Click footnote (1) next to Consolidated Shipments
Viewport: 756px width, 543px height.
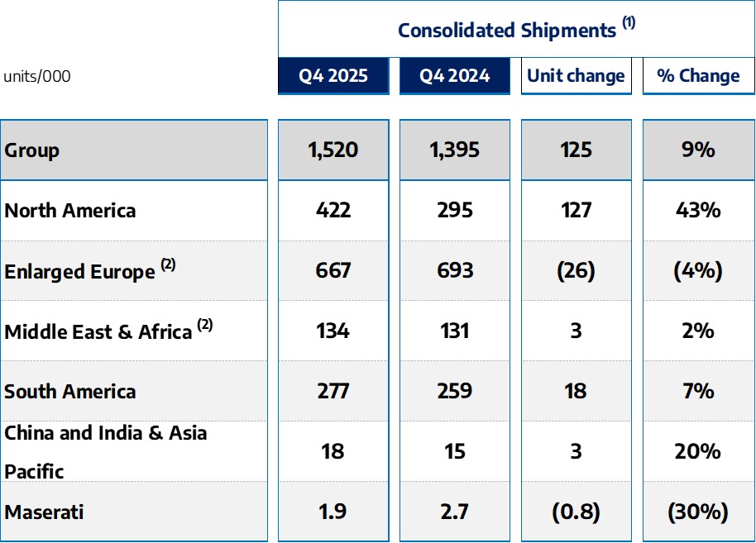click(629, 22)
